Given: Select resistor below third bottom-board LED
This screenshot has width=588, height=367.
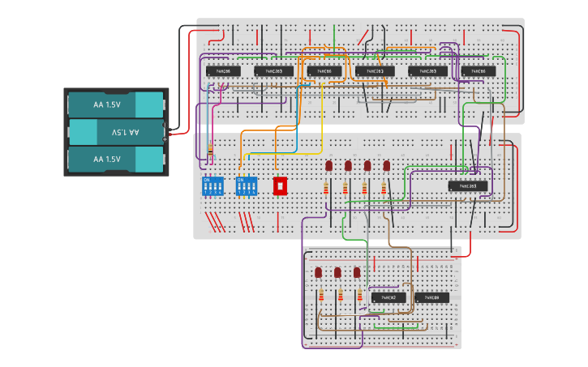Looking at the screenshot, I should click(359, 295).
